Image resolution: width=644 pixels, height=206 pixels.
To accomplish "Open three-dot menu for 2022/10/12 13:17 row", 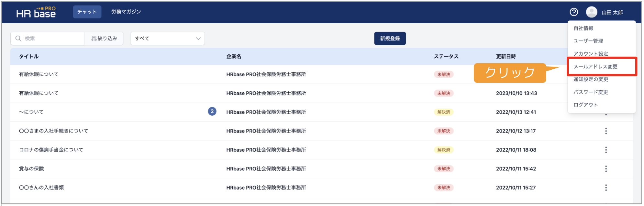I will coord(606,131).
